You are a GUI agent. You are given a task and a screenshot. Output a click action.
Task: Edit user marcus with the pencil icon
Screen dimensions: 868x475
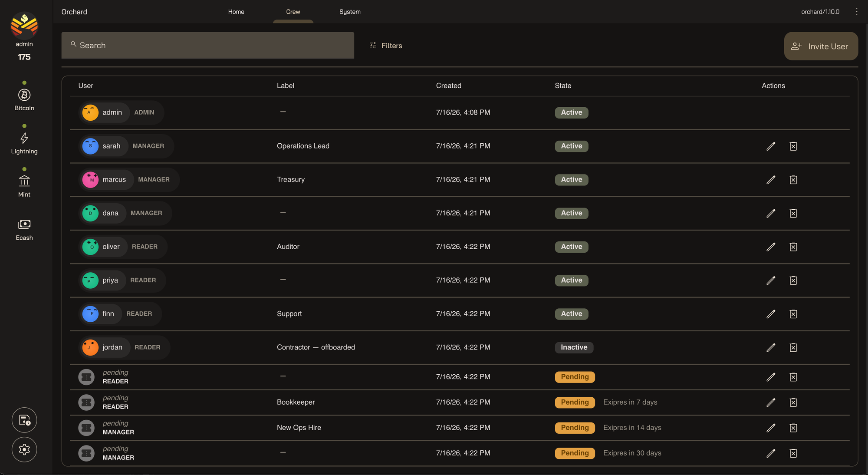[771, 180]
